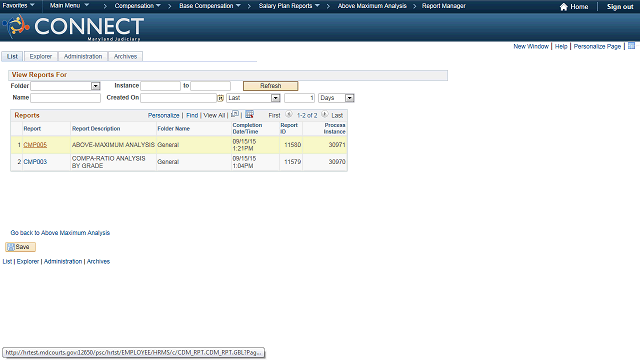640x360 pixels.
Task: Open the Days unit dropdown
Action: pyautogui.click(x=349, y=98)
